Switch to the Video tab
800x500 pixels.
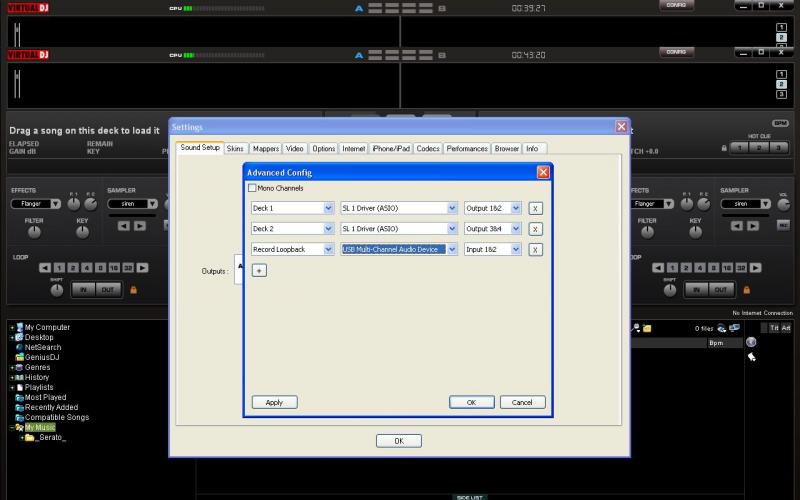click(294, 148)
